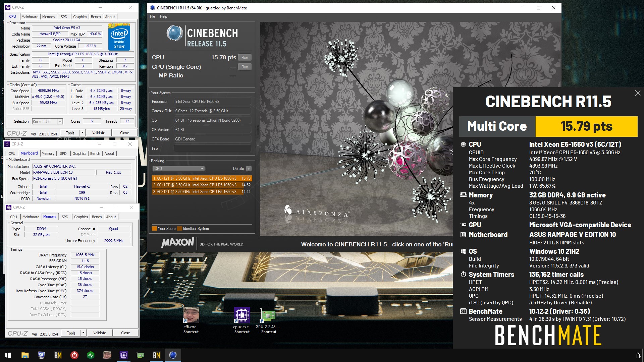Open Bench tab in top CPU-Z window
Image resolution: width=644 pixels, height=362 pixels.
point(96,17)
